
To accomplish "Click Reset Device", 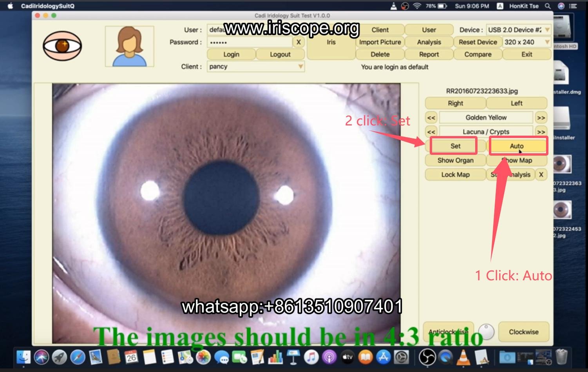I will (x=478, y=42).
